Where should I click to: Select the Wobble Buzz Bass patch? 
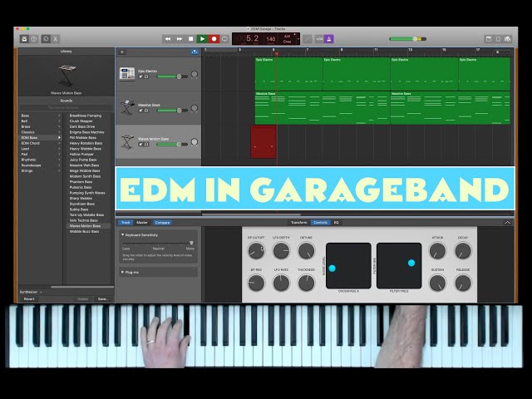click(84, 231)
